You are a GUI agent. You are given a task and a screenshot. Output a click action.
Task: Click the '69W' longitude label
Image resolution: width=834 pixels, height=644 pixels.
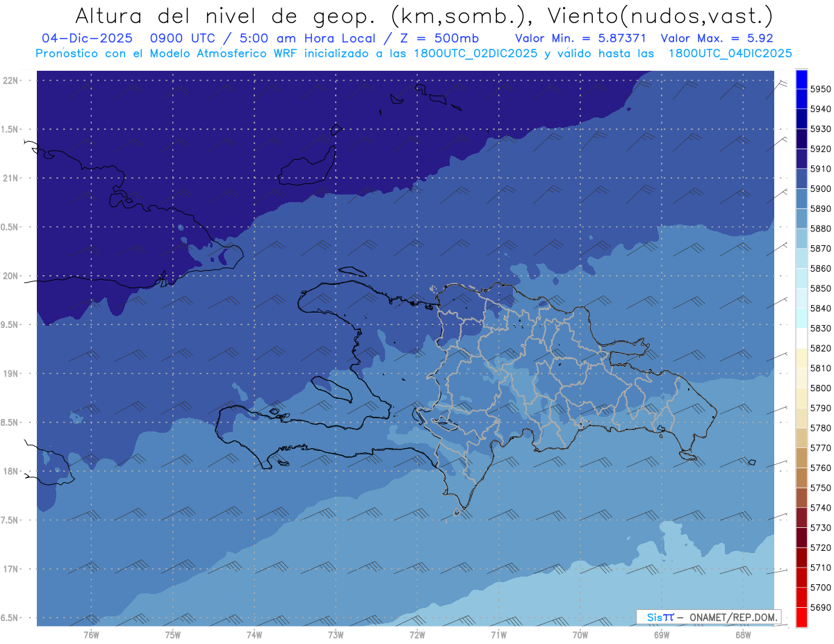pyautogui.click(x=662, y=634)
